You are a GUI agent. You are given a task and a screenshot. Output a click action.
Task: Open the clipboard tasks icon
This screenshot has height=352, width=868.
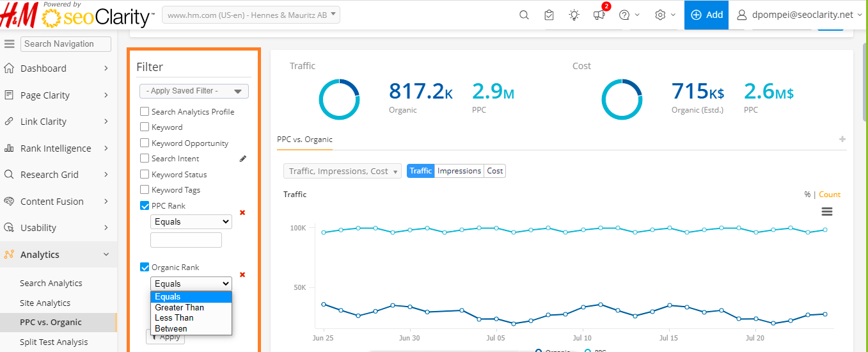pos(549,15)
